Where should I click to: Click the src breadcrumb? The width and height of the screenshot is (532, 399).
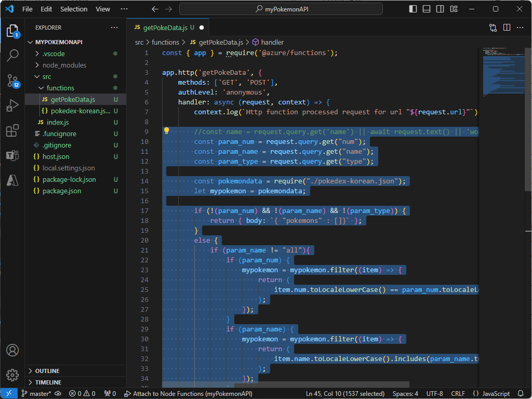tap(139, 43)
